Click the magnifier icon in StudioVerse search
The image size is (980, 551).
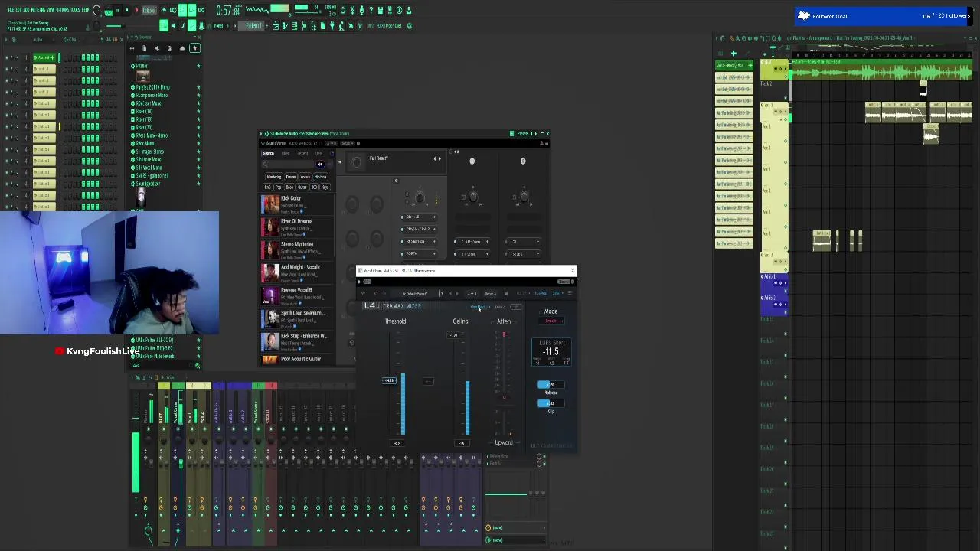pos(265,164)
